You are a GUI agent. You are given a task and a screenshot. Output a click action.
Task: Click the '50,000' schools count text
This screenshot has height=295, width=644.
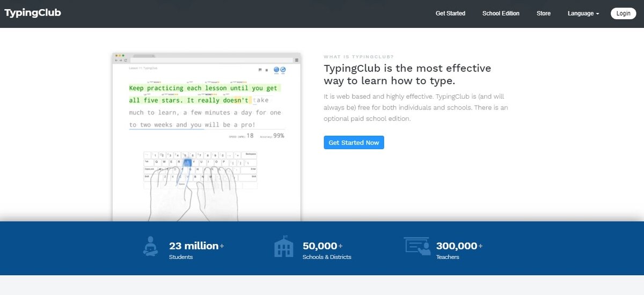click(x=320, y=246)
